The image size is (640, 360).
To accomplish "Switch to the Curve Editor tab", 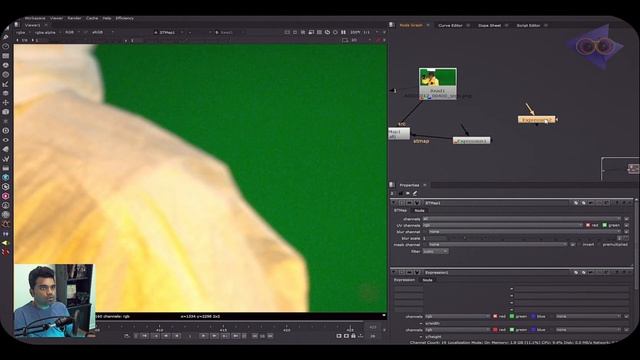I will pyautogui.click(x=450, y=25).
